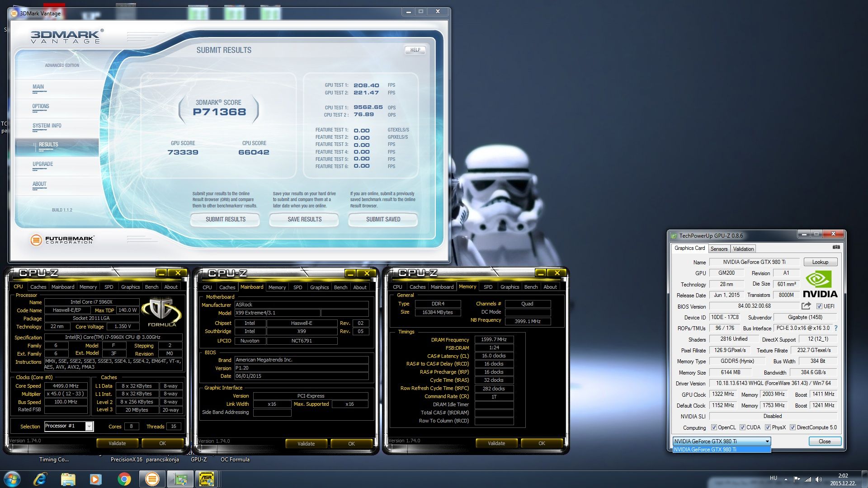Open SYSTEM INFO in 3DMark sidebar
This screenshot has height=488, width=868.
[47, 126]
